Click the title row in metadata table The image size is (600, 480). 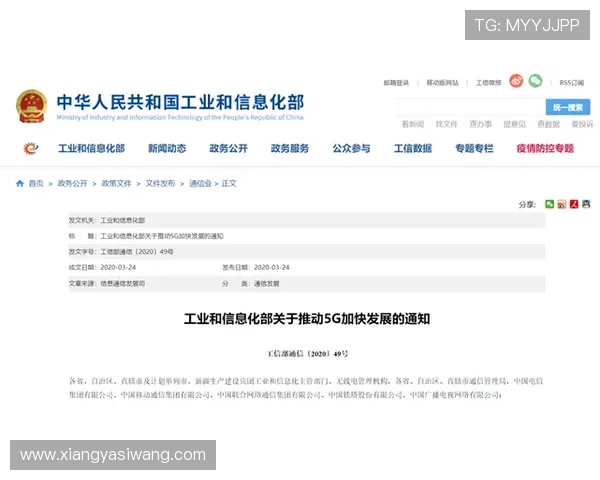pyautogui.click(x=307, y=236)
